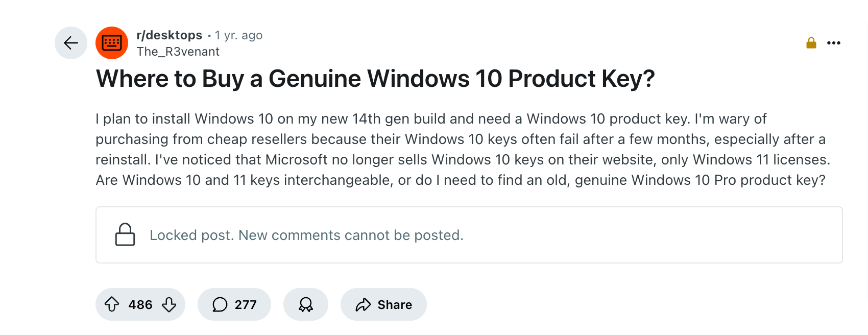Go back using the left arrow button
This screenshot has width=868, height=335.
(x=71, y=43)
